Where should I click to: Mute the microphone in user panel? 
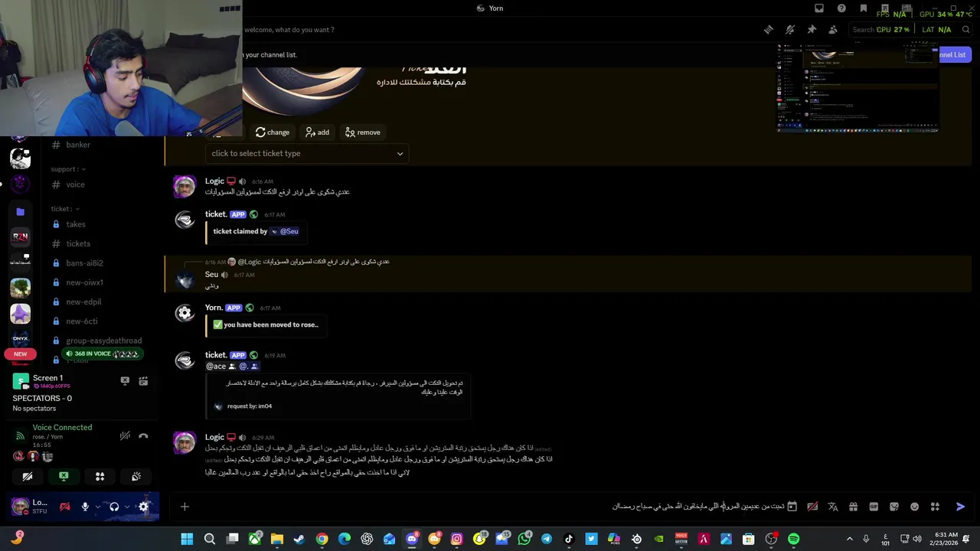(x=85, y=507)
